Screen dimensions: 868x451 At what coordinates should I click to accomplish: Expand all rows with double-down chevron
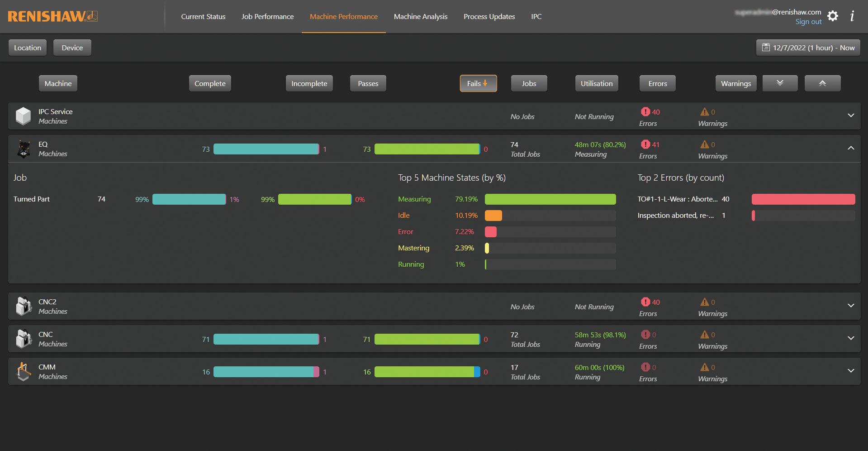pos(780,83)
